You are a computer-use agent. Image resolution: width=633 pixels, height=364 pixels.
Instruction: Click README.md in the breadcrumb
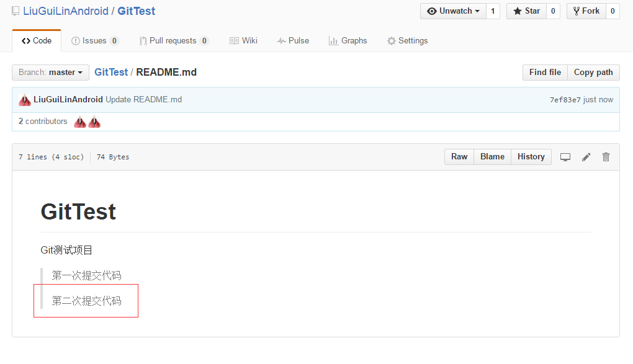click(x=166, y=72)
